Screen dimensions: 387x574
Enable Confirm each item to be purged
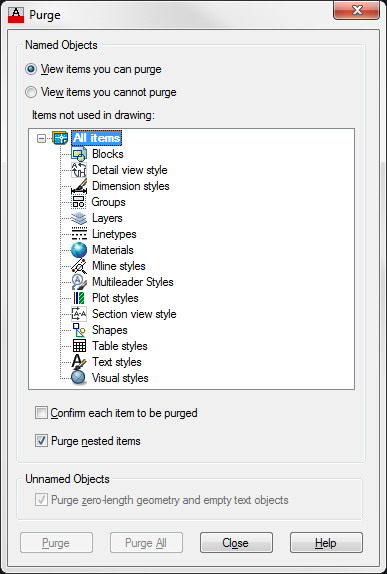(x=116, y=413)
